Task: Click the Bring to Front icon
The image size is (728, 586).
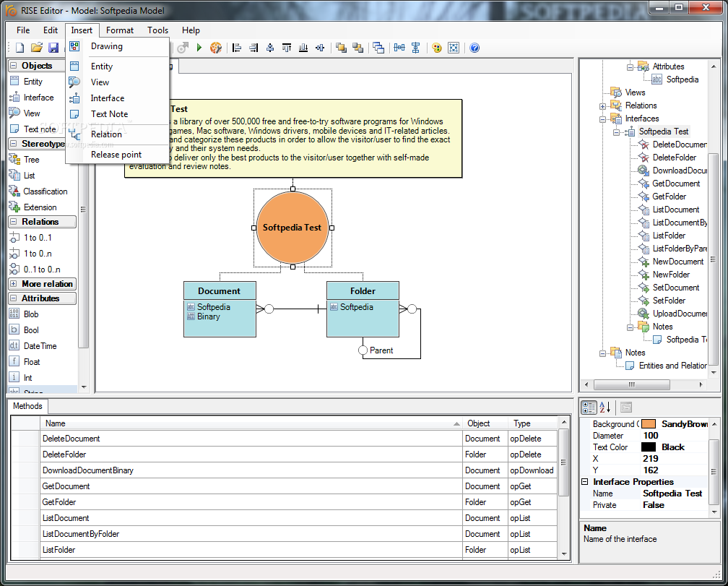Action: point(341,48)
